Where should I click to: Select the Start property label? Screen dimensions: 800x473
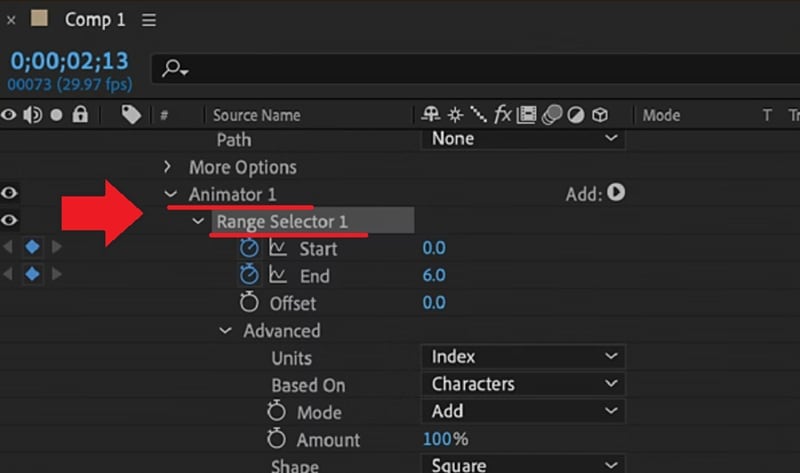pos(318,249)
